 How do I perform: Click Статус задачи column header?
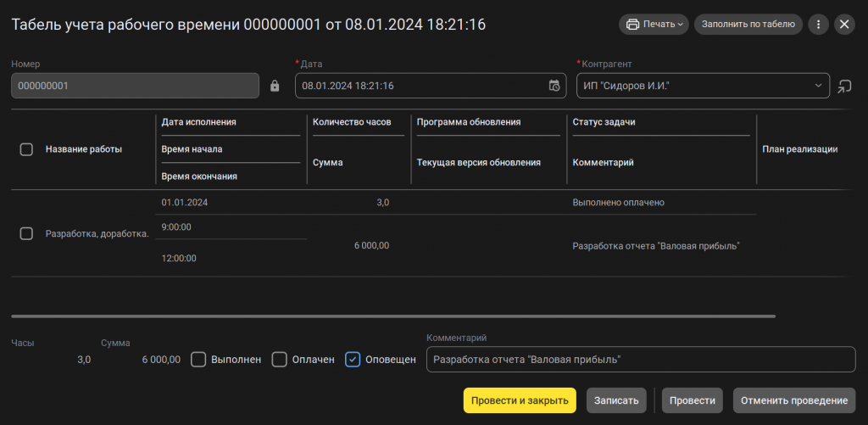click(604, 122)
